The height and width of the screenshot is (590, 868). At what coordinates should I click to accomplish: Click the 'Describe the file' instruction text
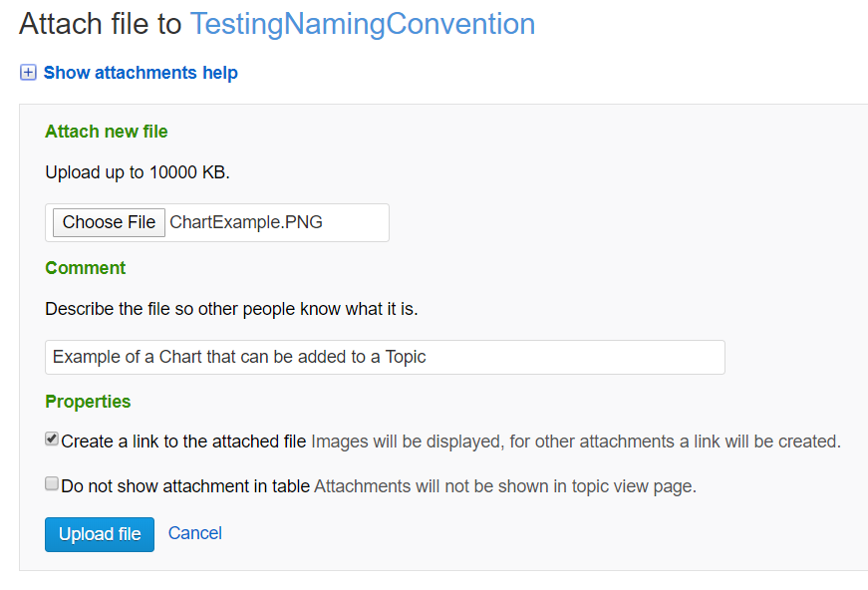pyautogui.click(x=231, y=309)
